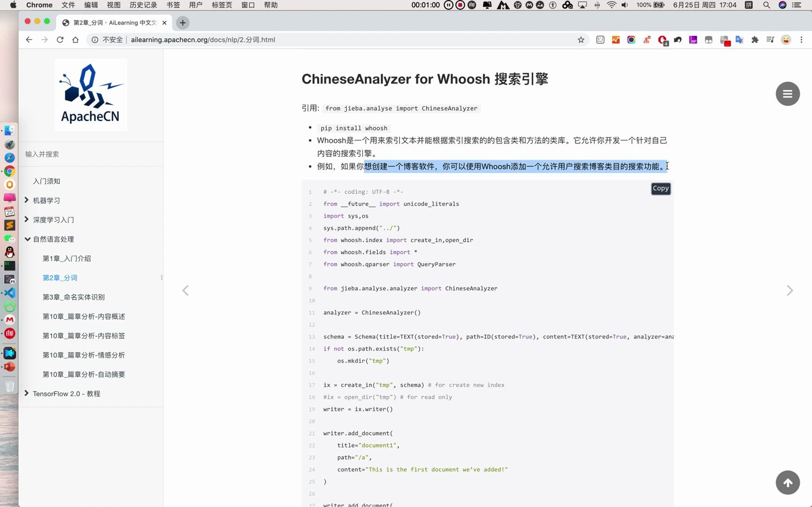Copy the code block with the Copy button
Image resolution: width=812 pixels, height=507 pixels.
[660, 188]
